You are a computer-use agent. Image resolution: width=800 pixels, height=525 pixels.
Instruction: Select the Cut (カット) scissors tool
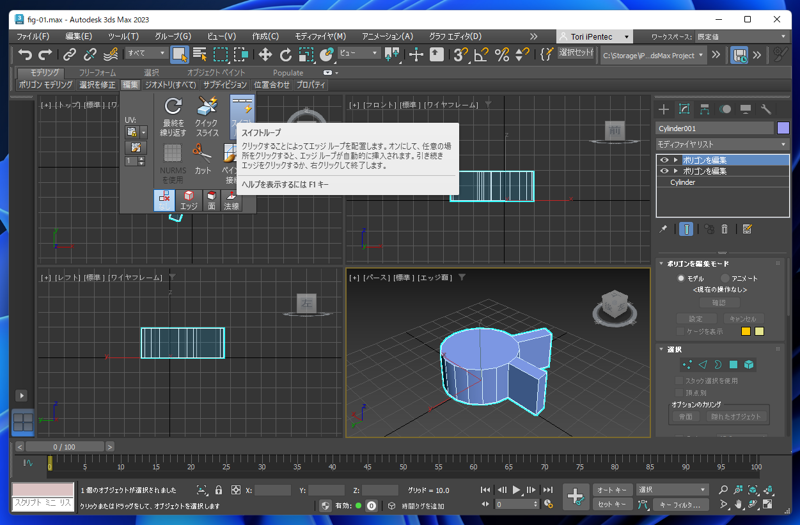203,159
